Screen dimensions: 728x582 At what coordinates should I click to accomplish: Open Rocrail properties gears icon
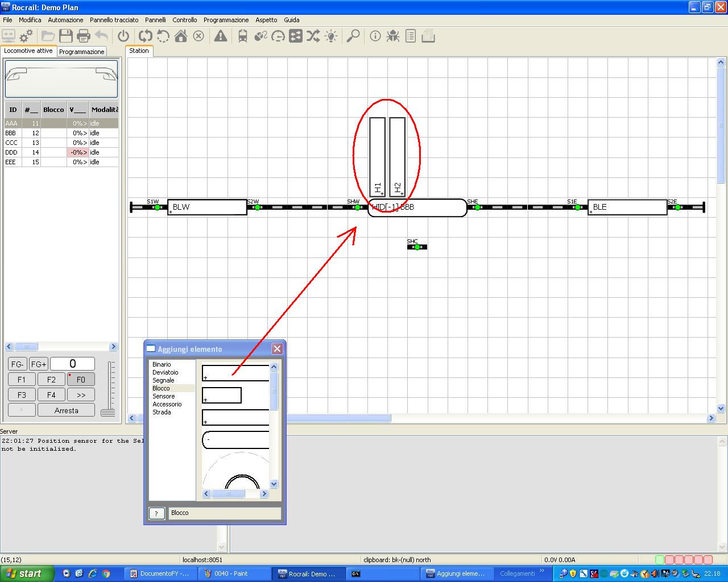point(26,36)
